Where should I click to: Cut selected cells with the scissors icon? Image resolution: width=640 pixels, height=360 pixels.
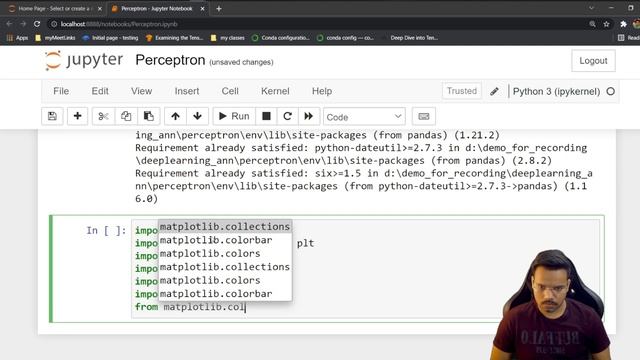click(103, 116)
